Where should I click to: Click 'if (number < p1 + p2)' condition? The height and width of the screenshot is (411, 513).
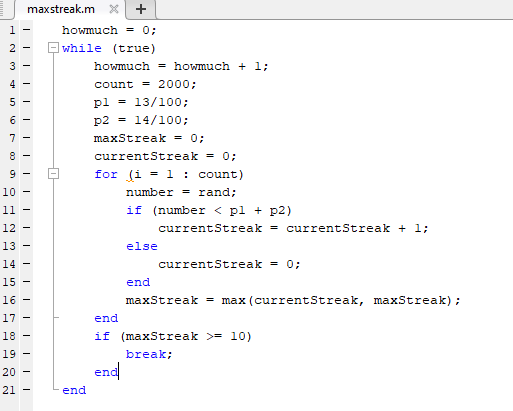coord(209,210)
